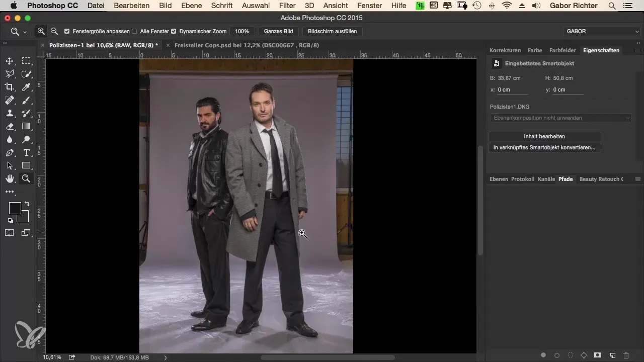Switch to the Farbfelder panel tab
The image size is (644, 362).
pos(563,50)
